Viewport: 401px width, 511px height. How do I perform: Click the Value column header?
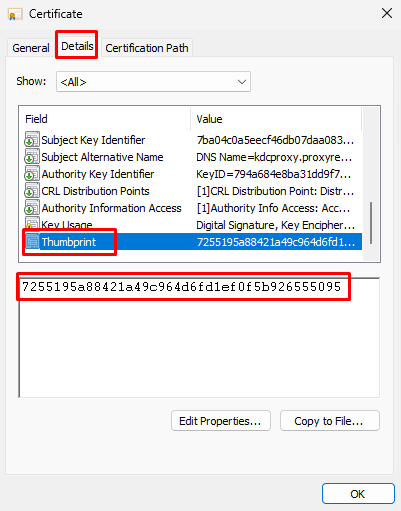click(x=276, y=119)
